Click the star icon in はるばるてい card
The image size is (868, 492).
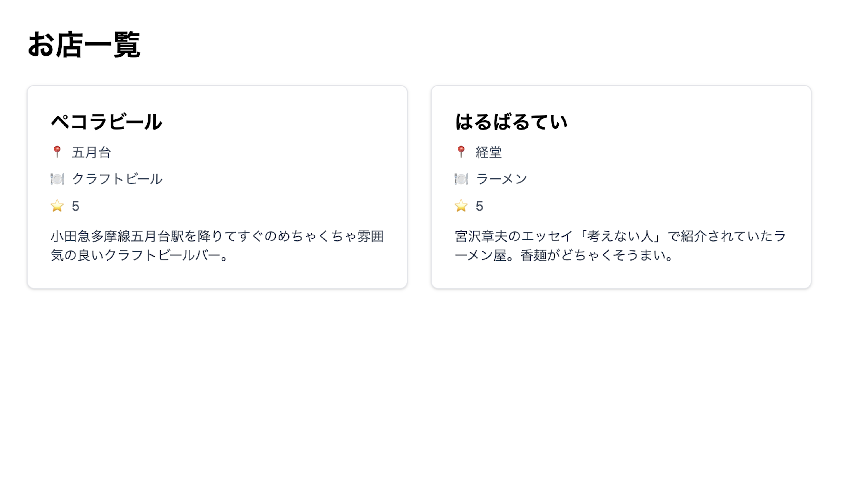point(461,206)
